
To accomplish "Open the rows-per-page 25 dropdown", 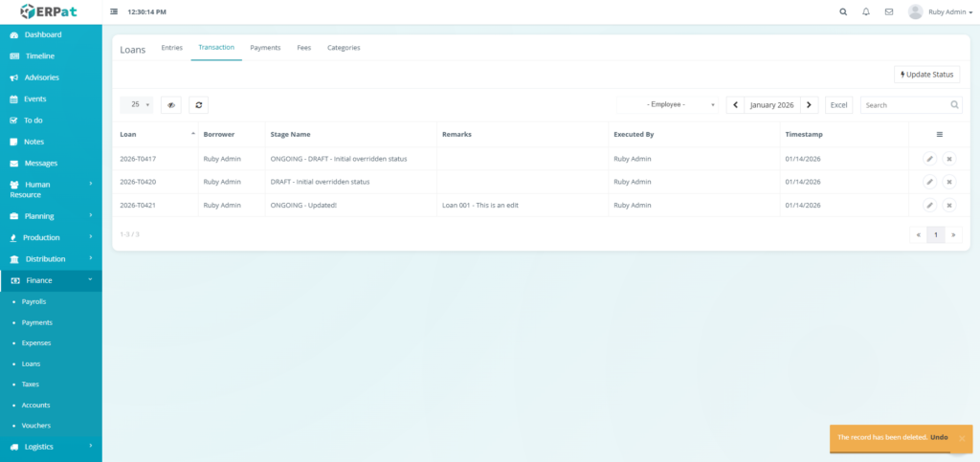I will point(136,105).
